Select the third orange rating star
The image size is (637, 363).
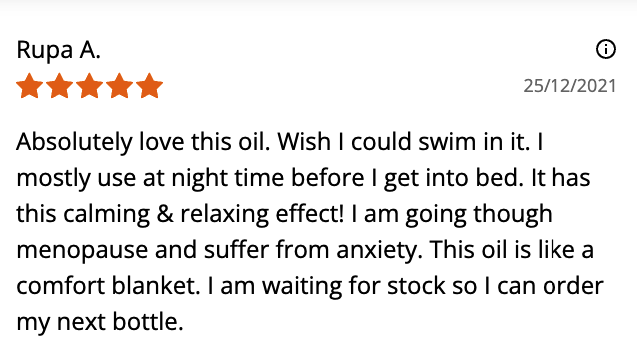89,86
